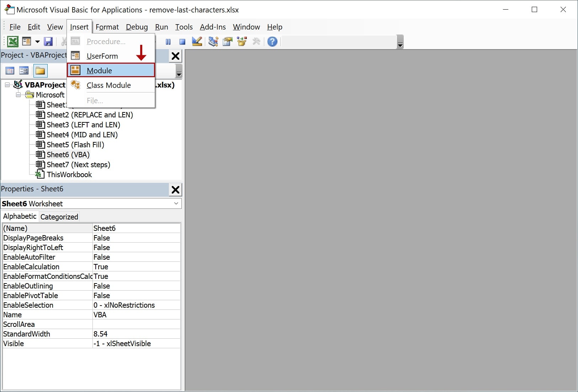This screenshot has height=392, width=578.
Task: Select Class Module from the Insert menu
Action: (x=109, y=85)
